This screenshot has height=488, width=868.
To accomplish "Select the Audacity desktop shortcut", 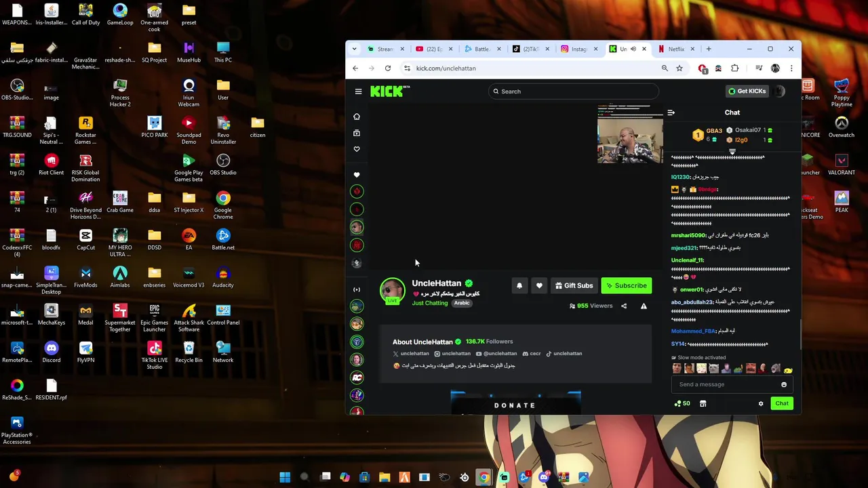I will [x=223, y=276].
